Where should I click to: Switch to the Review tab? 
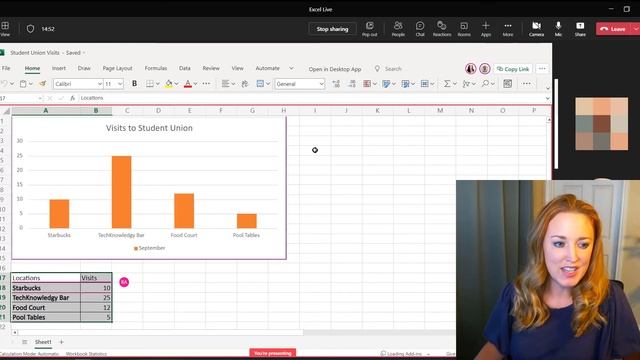211,68
